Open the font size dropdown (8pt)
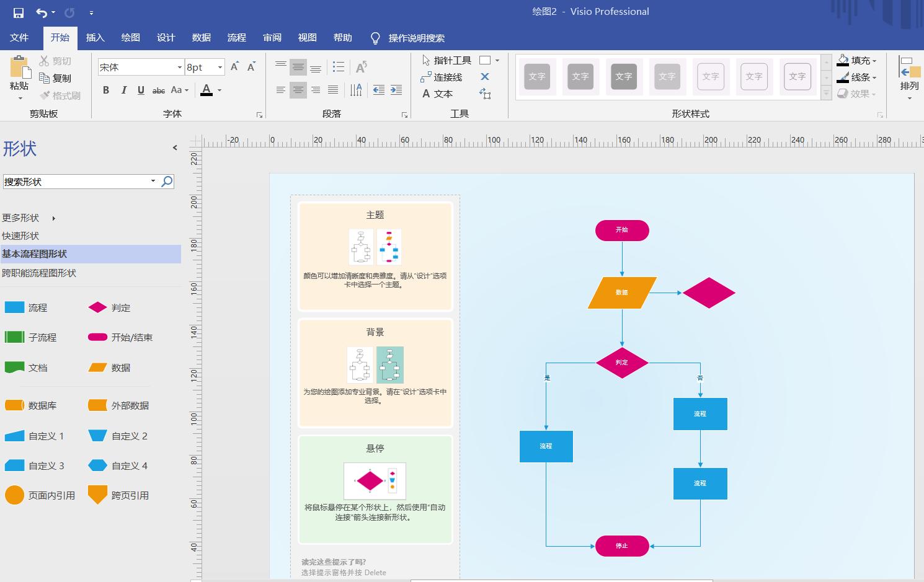Viewport: 924px width, 582px height. pyautogui.click(x=220, y=68)
